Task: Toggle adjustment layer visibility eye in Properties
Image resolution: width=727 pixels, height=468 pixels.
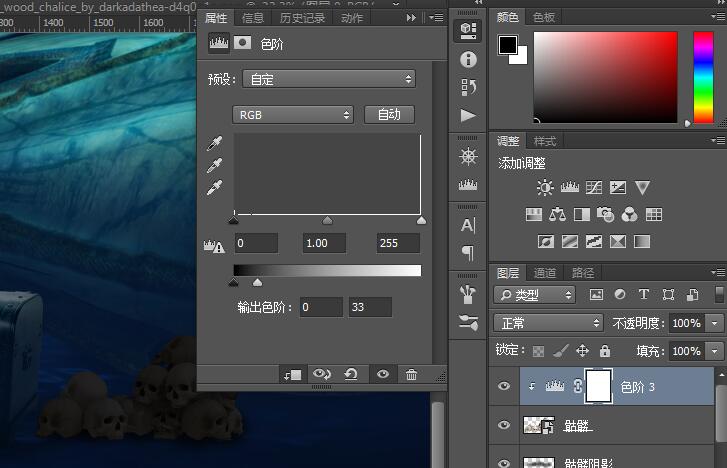Action: click(x=383, y=374)
